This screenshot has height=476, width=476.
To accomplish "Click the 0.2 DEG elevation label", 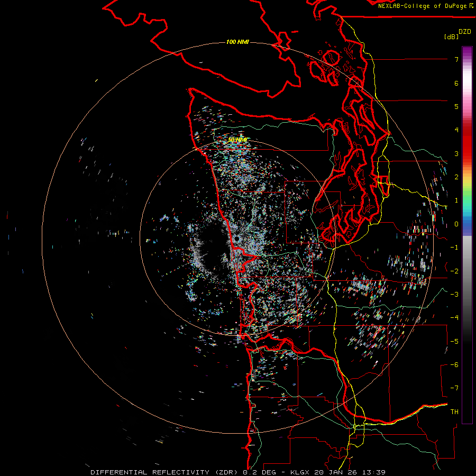I will (x=259, y=472).
